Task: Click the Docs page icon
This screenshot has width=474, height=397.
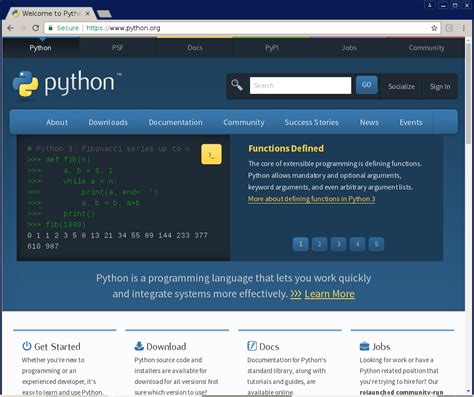Action: click(252, 346)
